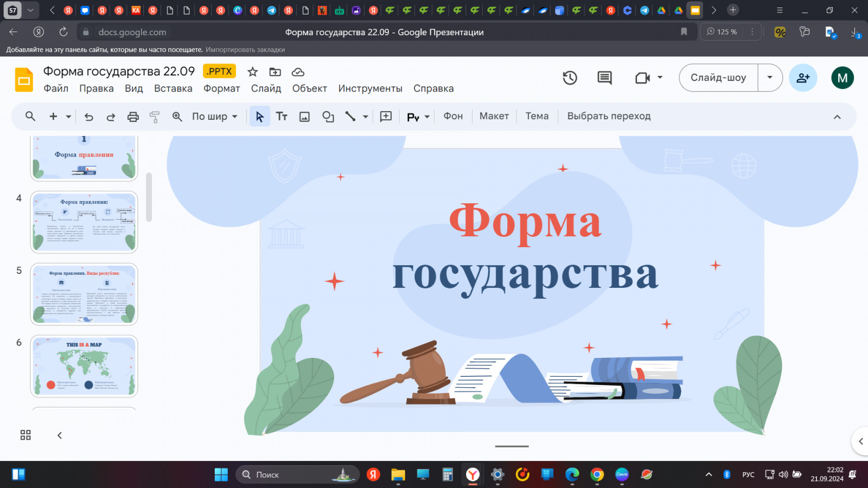Viewport: 868px width, 488px height.
Task: Open the comments history panel
Action: click(x=604, y=78)
